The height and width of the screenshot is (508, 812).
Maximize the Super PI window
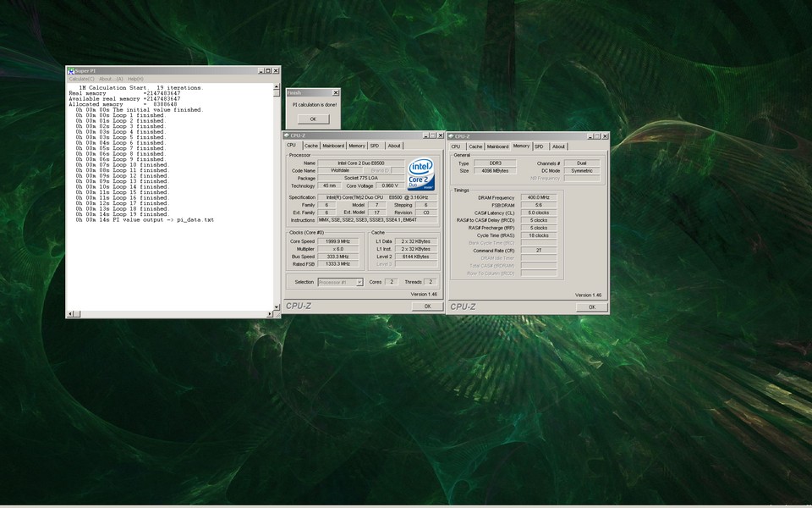268,70
